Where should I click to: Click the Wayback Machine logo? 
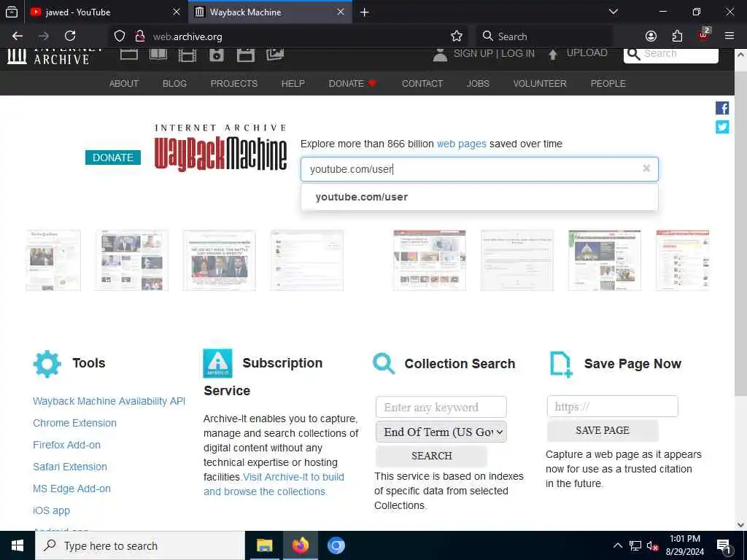[x=220, y=148]
